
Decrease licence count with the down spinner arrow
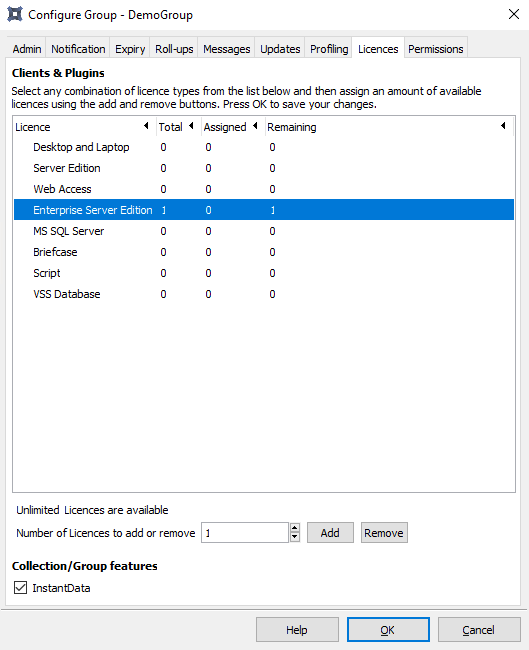295,537
